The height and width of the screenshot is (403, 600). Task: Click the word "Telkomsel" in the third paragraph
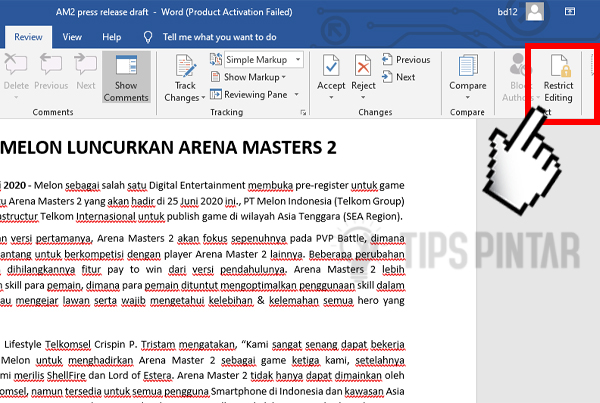68,344
